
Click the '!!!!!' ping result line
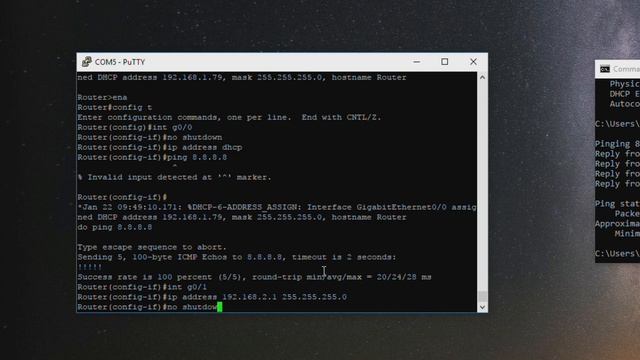point(90,267)
